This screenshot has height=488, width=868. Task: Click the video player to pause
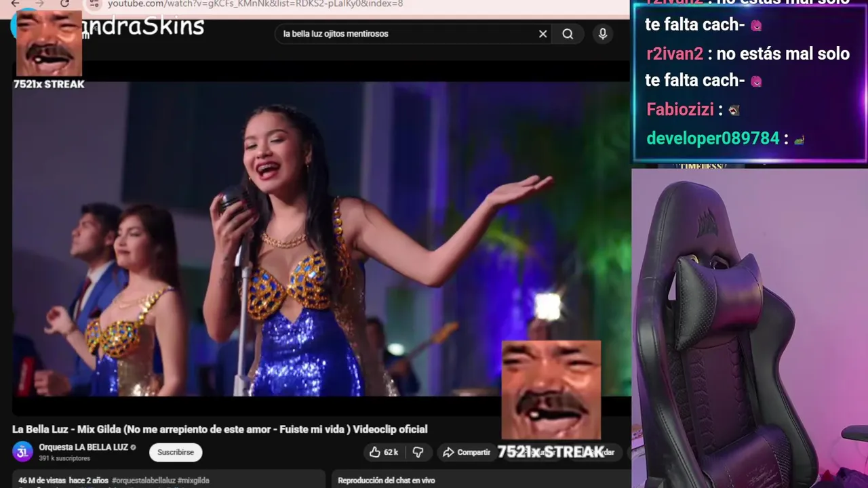[x=321, y=239]
